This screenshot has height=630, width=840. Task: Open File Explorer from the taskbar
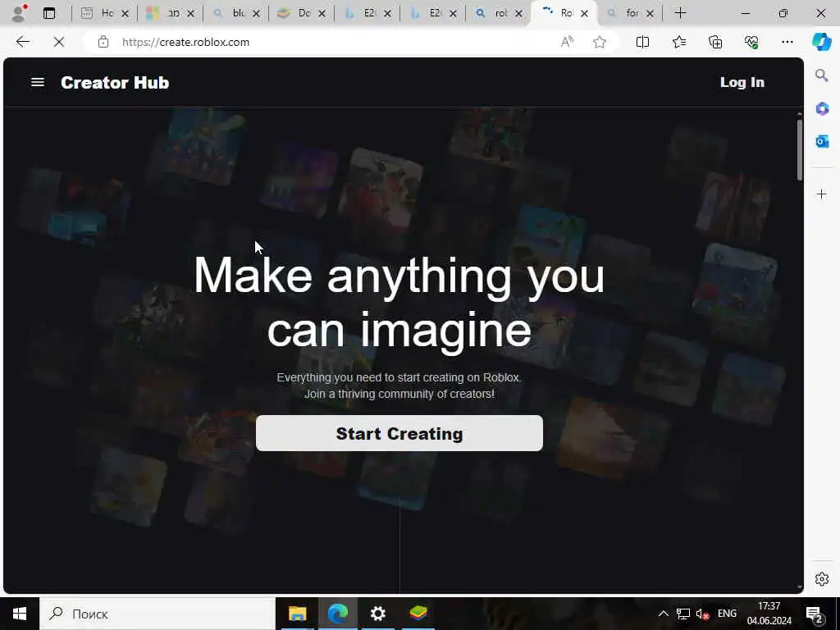(297, 614)
